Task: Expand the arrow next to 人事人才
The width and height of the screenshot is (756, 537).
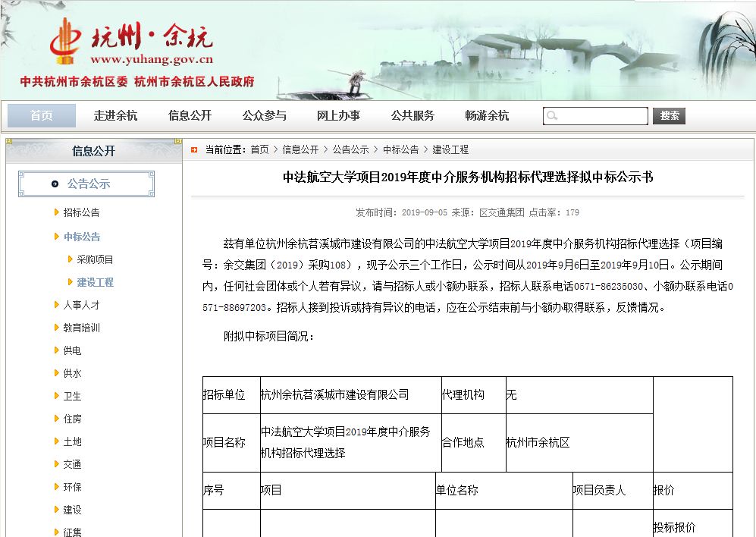Action: 56,304
